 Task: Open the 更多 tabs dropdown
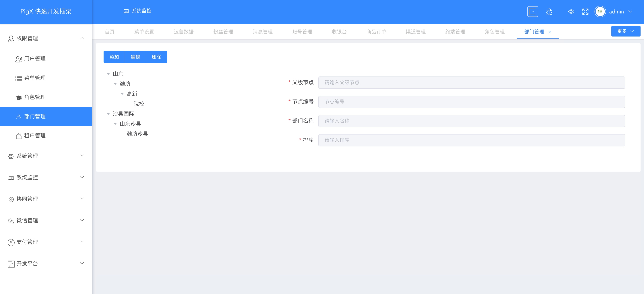pos(626,31)
